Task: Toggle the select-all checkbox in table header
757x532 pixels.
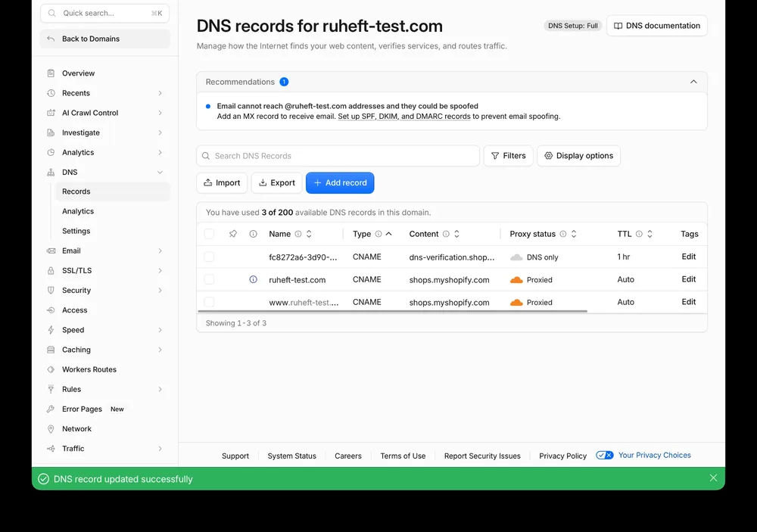Action: pos(209,234)
